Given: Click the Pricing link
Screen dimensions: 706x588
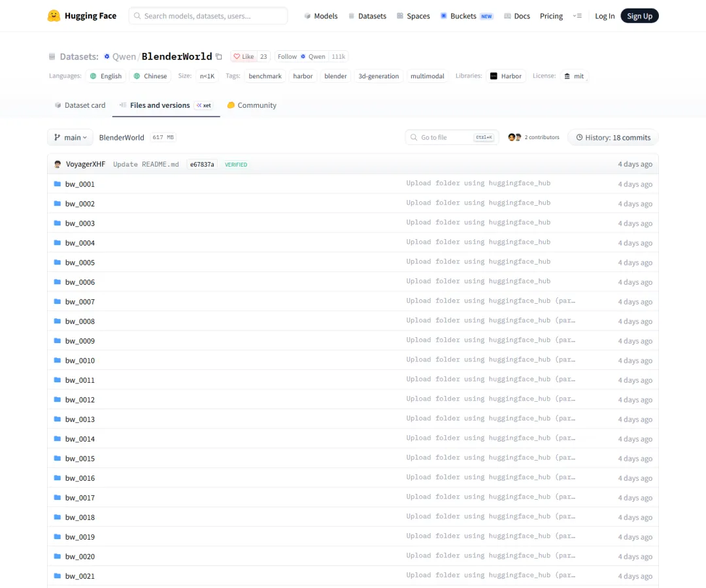Looking at the screenshot, I should [551, 16].
